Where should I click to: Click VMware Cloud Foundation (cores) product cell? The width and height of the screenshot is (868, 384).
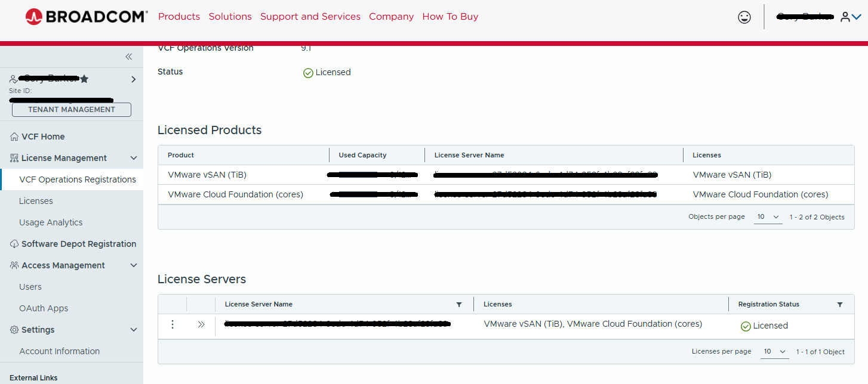pyautogui.click(x=235, y=194)
